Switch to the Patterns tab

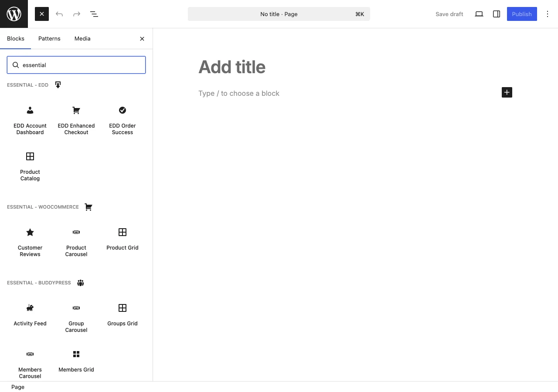(x=49, y=38)
